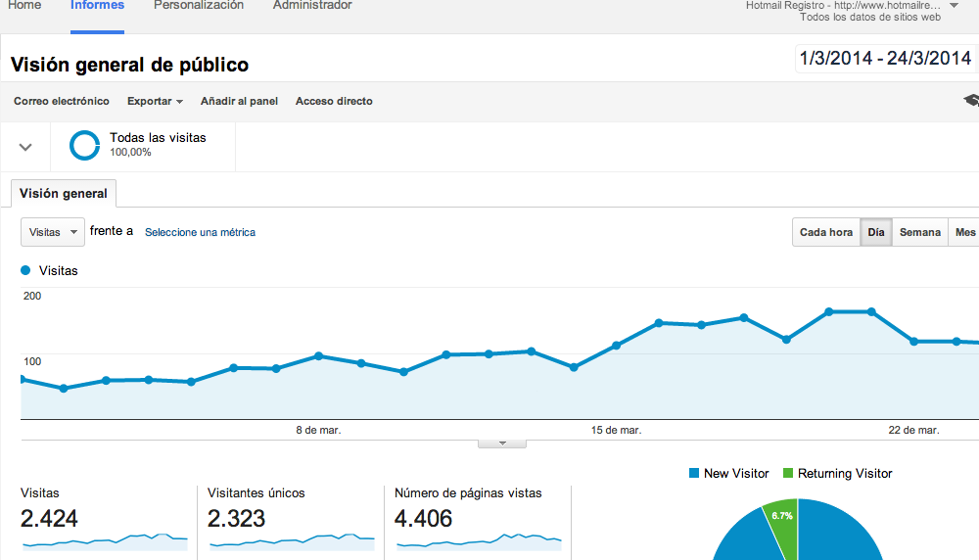
Task: Click the Visitantes únicos sparkline thumbnail
Action: coord(292,542)
